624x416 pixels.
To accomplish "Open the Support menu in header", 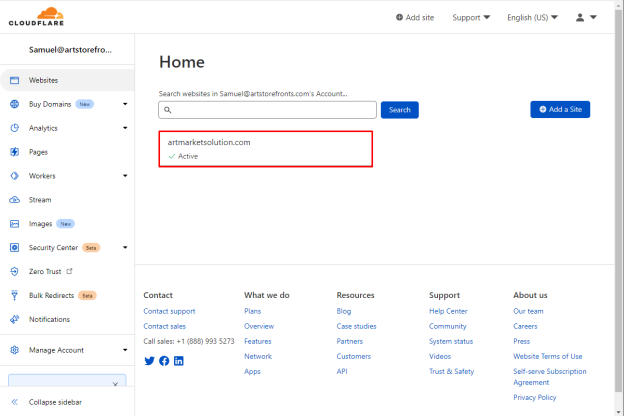I will tap(471, 18).
